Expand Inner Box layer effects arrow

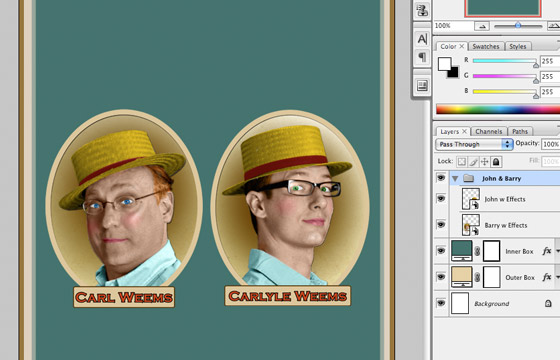click(557, 251)
